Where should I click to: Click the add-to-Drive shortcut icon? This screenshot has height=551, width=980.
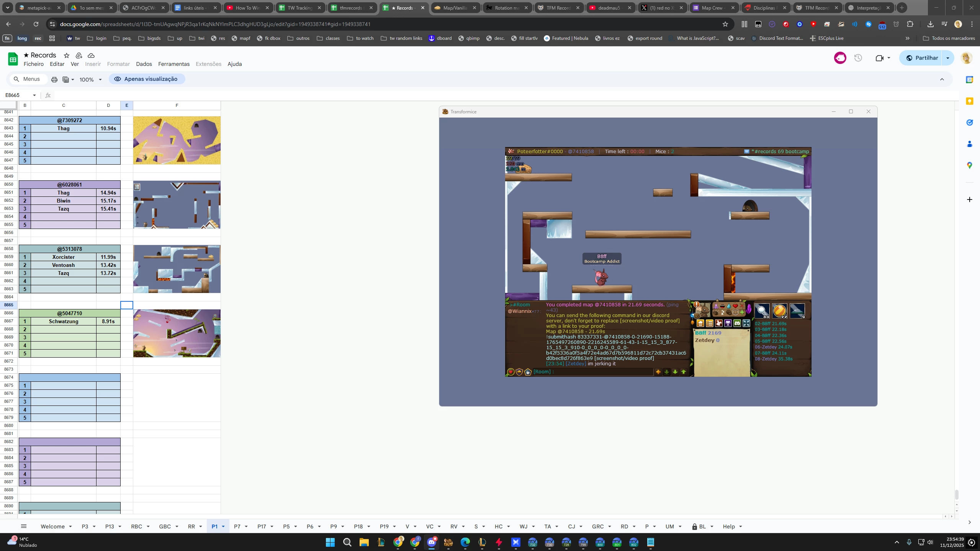(79, 56)
